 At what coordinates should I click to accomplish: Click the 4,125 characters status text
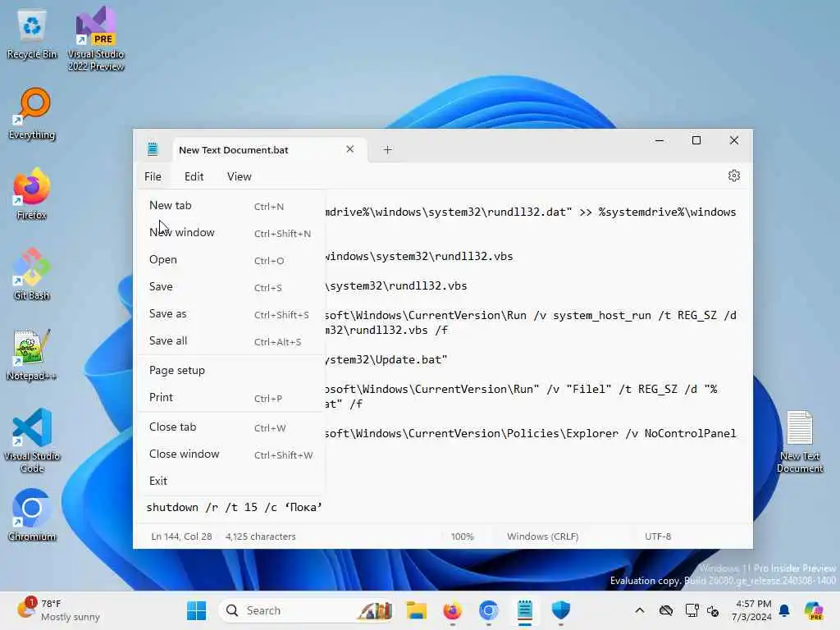click(260, 536)
